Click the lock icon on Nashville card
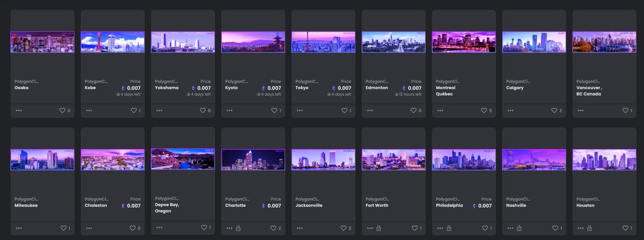The width and height of the screenshot is (644, 240). pyautogui.click(x=519, y=228)
